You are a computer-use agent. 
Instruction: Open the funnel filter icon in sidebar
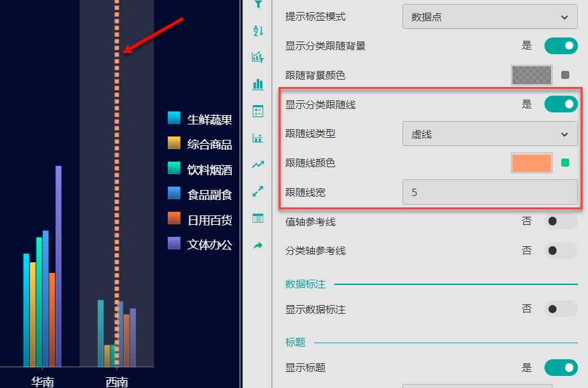[258, 4]
